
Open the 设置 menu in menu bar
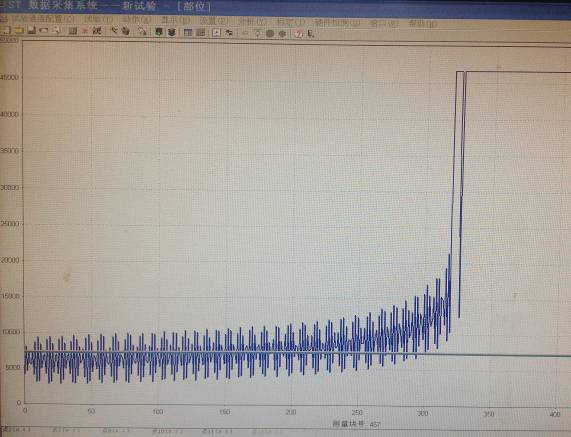pos(214,20)
